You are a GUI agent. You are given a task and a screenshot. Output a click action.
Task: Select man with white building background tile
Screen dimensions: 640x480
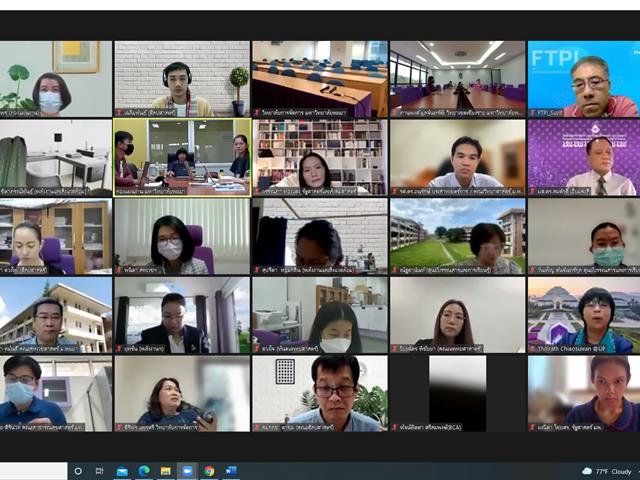coord(56,315)
